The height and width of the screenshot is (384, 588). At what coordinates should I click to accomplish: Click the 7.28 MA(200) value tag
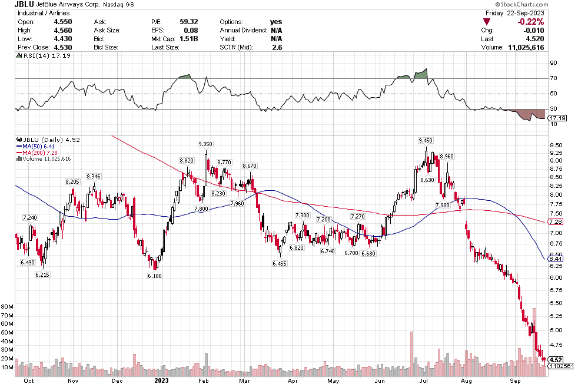[555, 221]
